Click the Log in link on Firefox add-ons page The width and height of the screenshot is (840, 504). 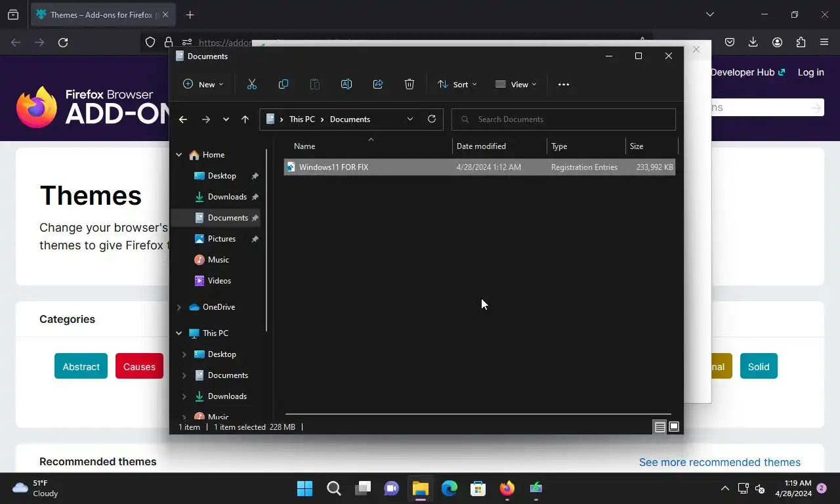click(x=810, y=72)
